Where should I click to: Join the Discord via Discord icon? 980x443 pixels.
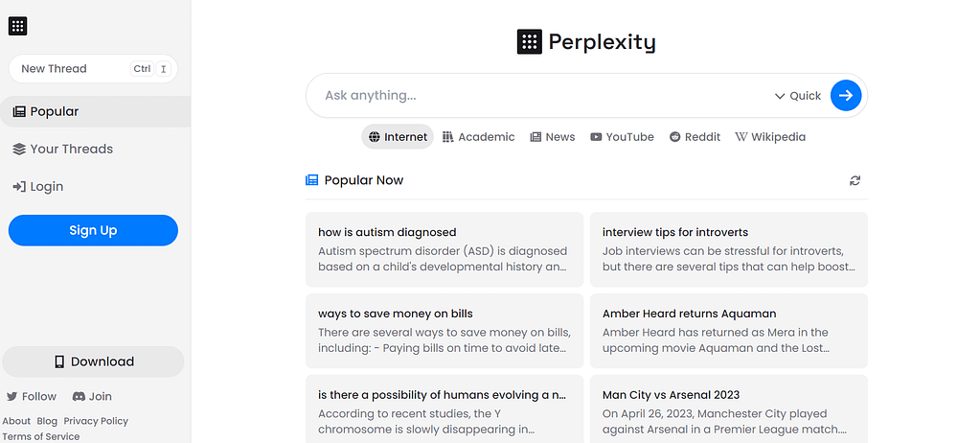pyautogui.click(x=79, y=396)
